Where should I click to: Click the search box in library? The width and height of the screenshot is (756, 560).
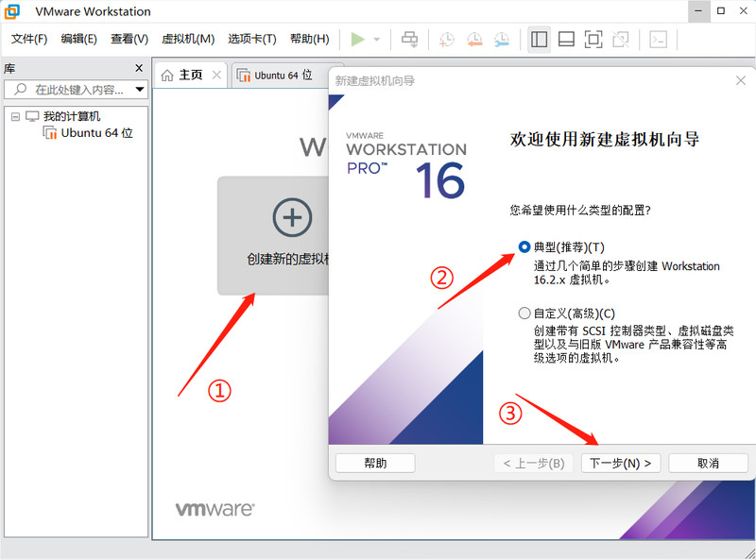click(76, 89)
